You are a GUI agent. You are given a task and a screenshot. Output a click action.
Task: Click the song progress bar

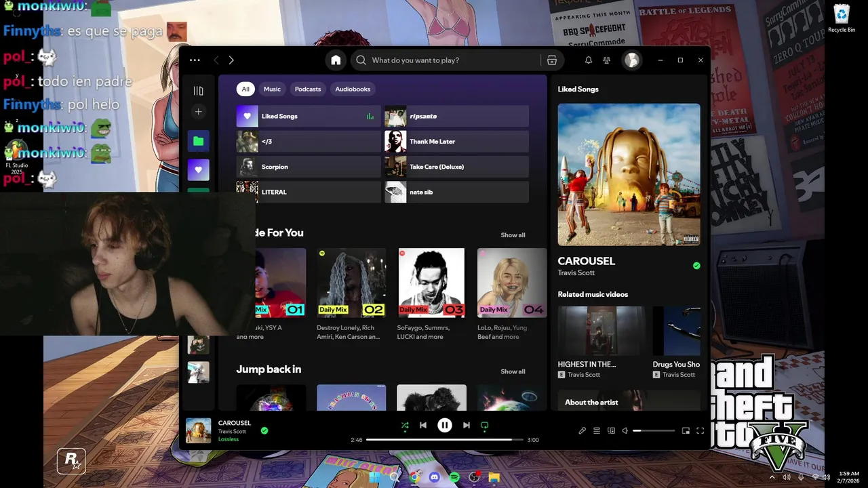(445, 440)
